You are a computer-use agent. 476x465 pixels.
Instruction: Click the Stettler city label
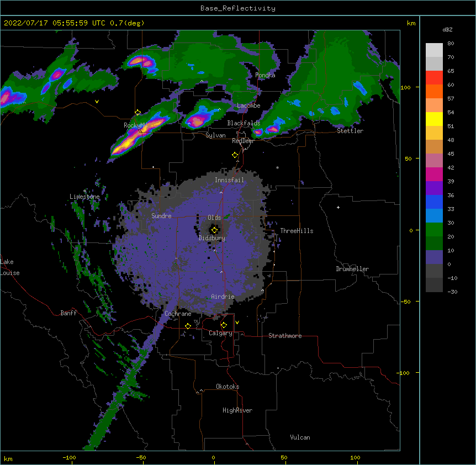click(350, 131)
